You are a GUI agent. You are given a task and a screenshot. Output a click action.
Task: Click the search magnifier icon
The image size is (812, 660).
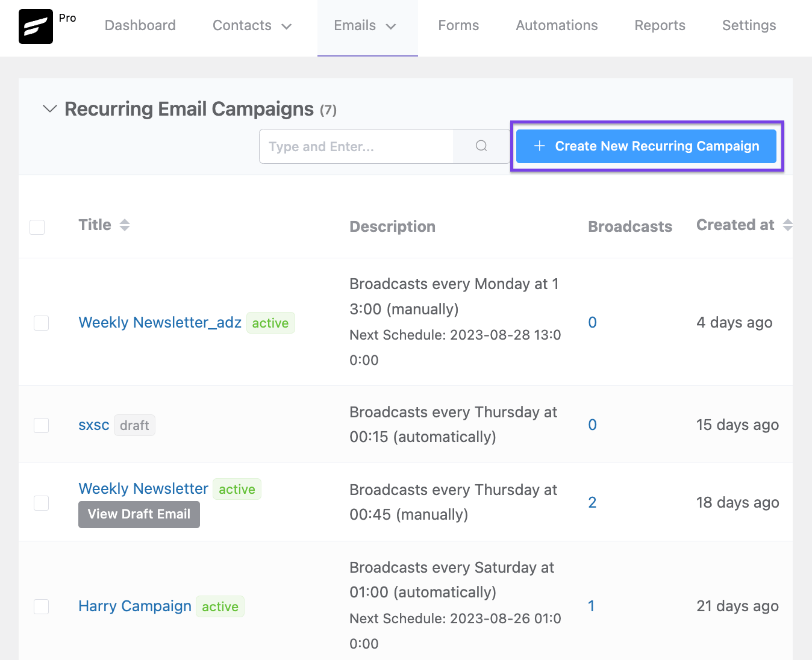[x=481, y=146]
